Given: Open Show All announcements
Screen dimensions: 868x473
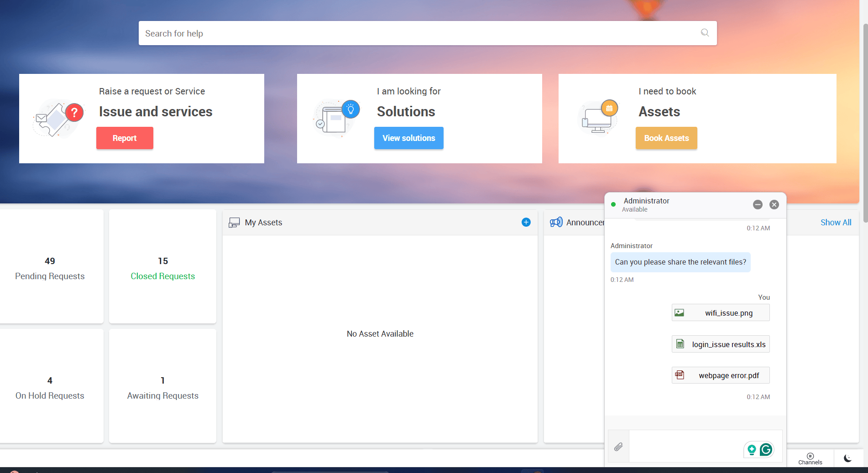Looking at the screenshot, I should pos(836,222).
